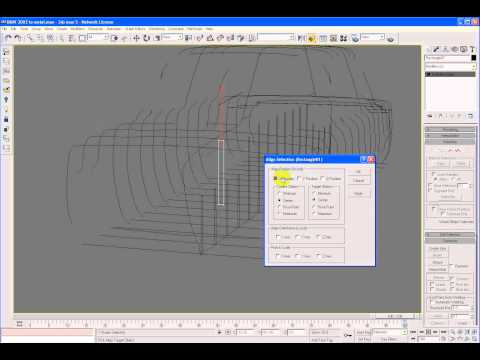Switch to the Modify panel tab
The width and height of the screenshot is (480, 360).
(437, 49)
